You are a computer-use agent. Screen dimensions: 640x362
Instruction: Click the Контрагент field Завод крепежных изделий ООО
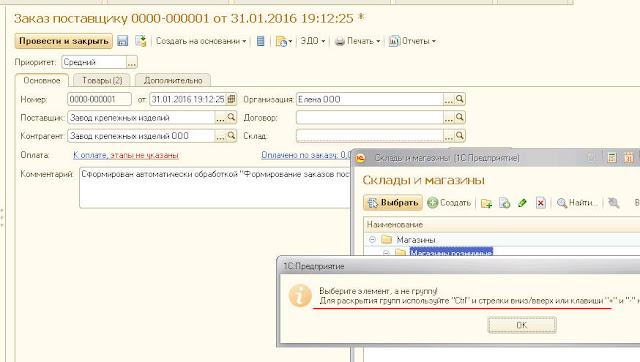[141, 136]
